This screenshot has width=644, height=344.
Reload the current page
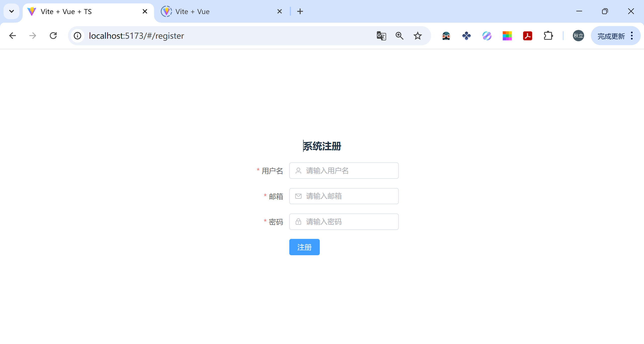click(x=53, y=36)
